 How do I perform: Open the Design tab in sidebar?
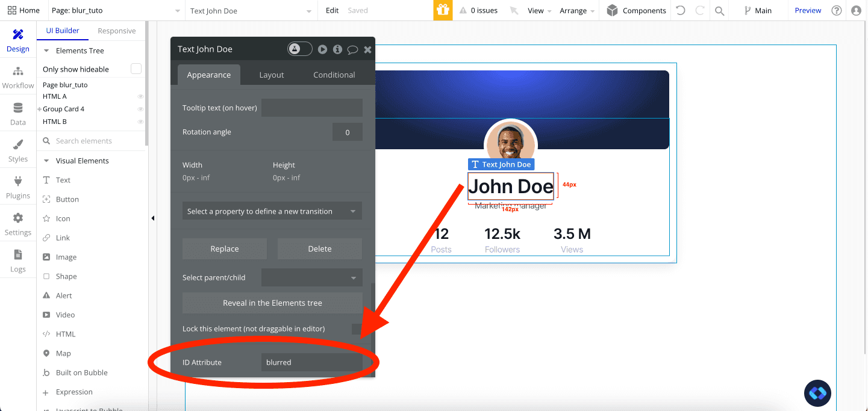tap(18, 41)
